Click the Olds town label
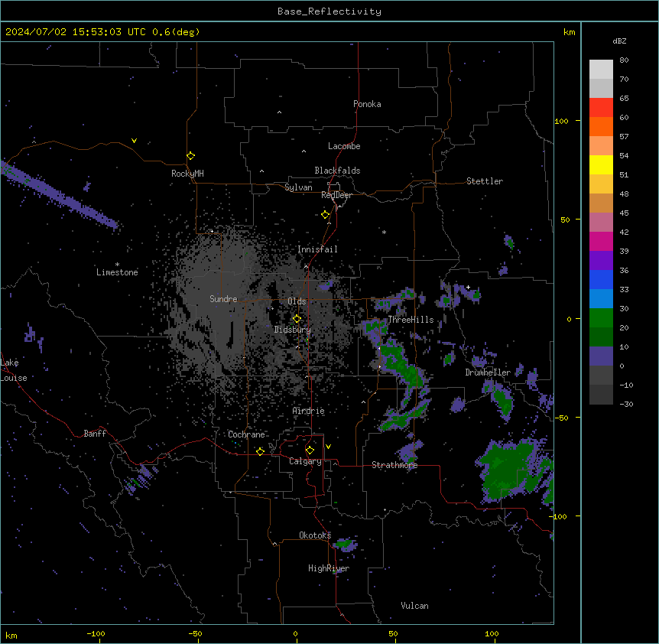Image resolution: width=659 pixels, height=644 pixels. tap(297, 301)
